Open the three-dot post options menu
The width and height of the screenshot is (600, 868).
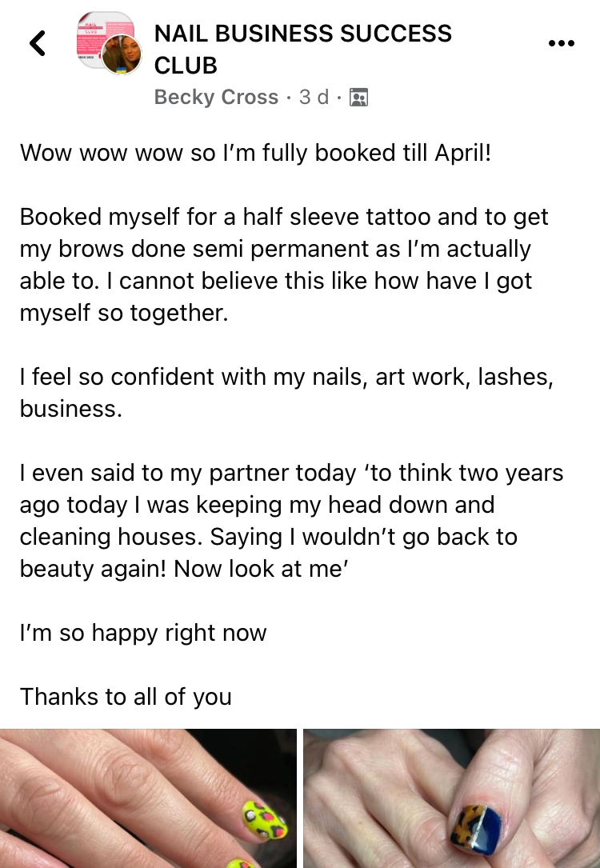coord(562,44)
